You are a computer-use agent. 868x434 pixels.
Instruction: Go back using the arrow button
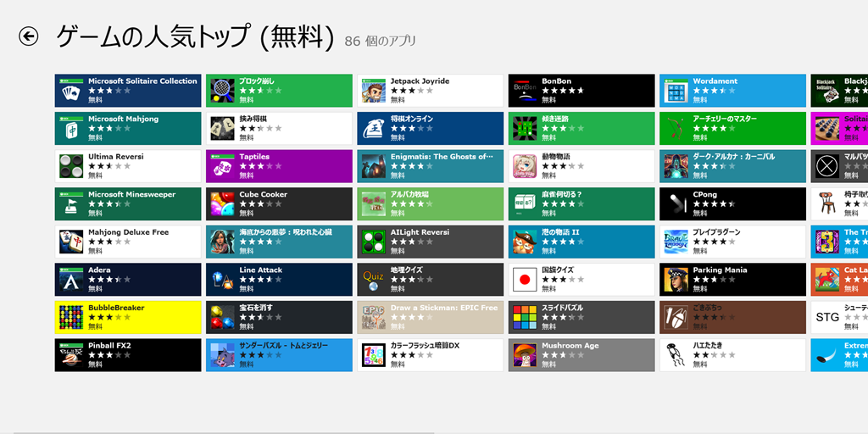tap(28, 36)
